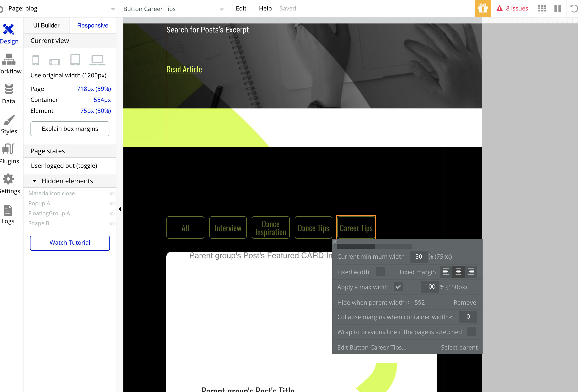
Task: Open the Data tab icon
Action: click(x=9, y=89)
